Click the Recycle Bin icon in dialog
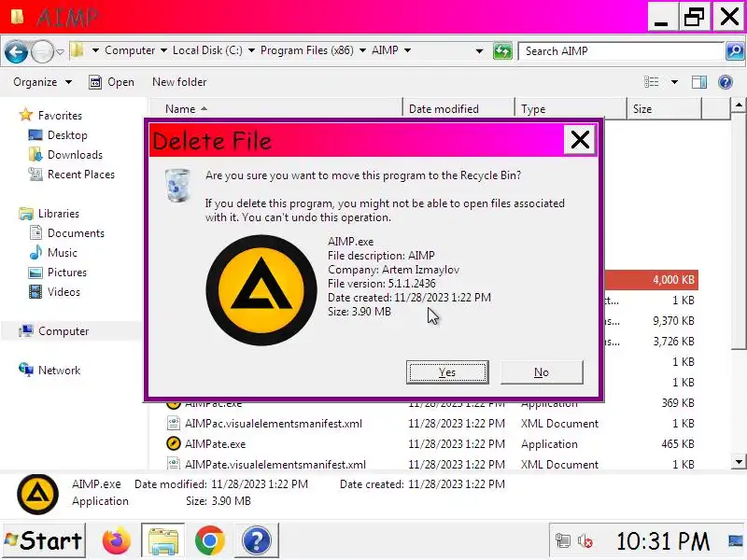This screenshot has width=747, height=560. (177, 185)
